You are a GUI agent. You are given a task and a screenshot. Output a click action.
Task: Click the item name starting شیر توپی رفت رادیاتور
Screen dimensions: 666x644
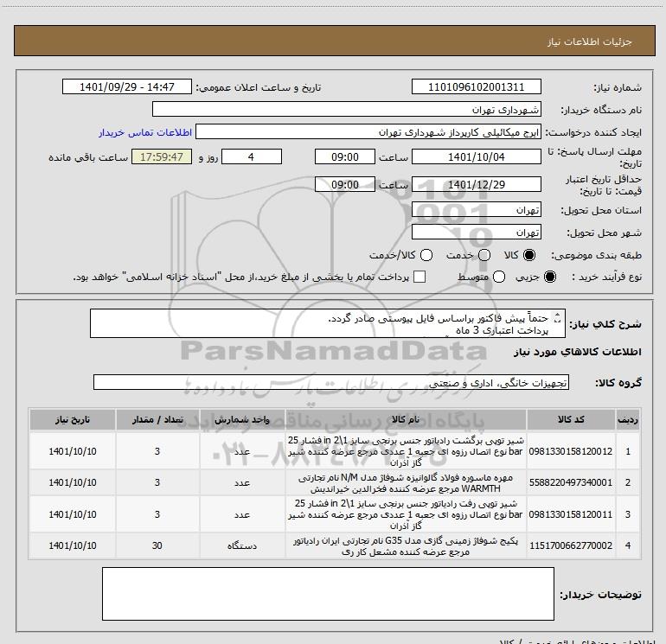click(x=406, y=514)
